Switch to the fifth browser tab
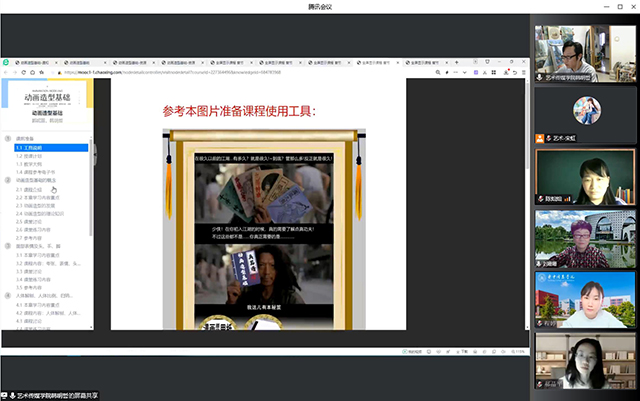 click(231, 62)
